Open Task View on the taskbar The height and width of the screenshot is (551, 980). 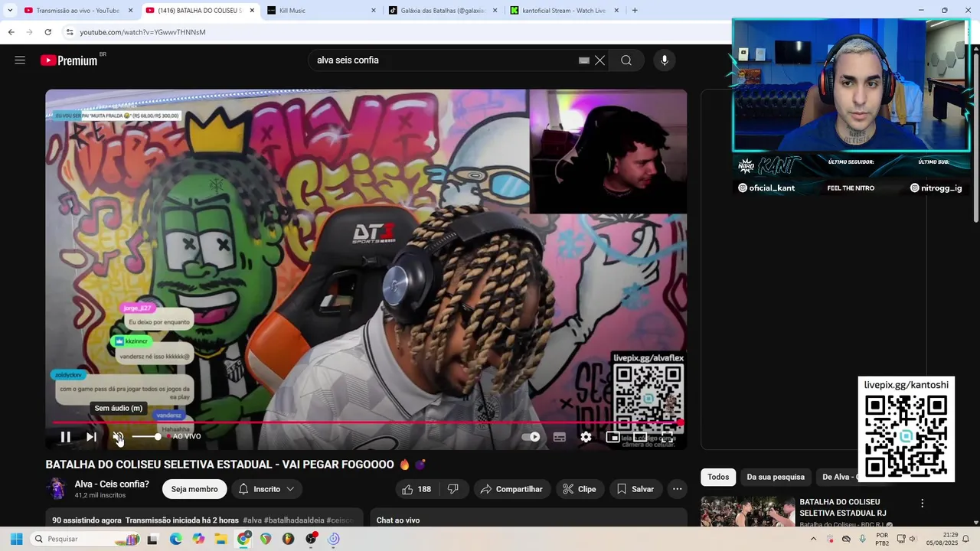click(x=152, y=539)
